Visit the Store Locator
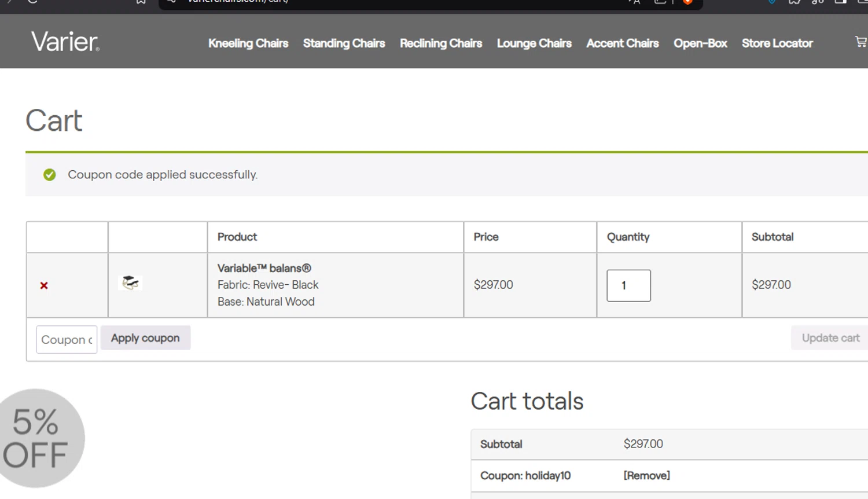Screen dimensions: 868x499 click(x=777, y=43)
